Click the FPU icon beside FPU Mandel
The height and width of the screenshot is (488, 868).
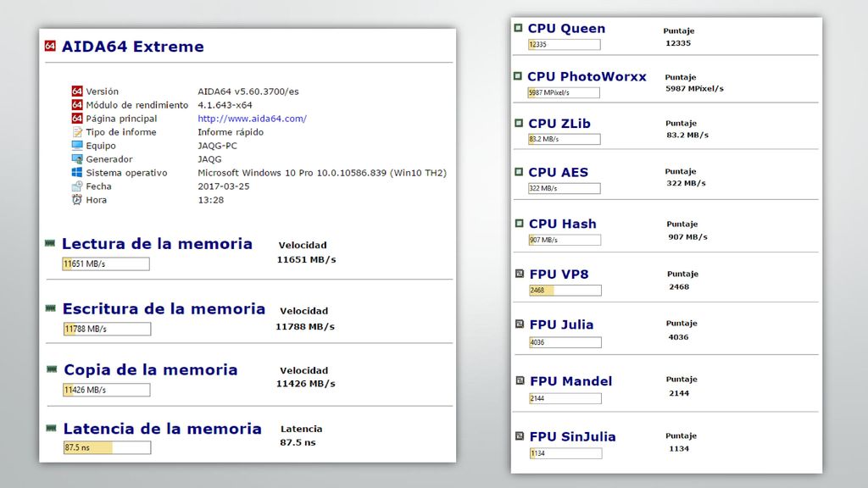[x=520, y=380]
